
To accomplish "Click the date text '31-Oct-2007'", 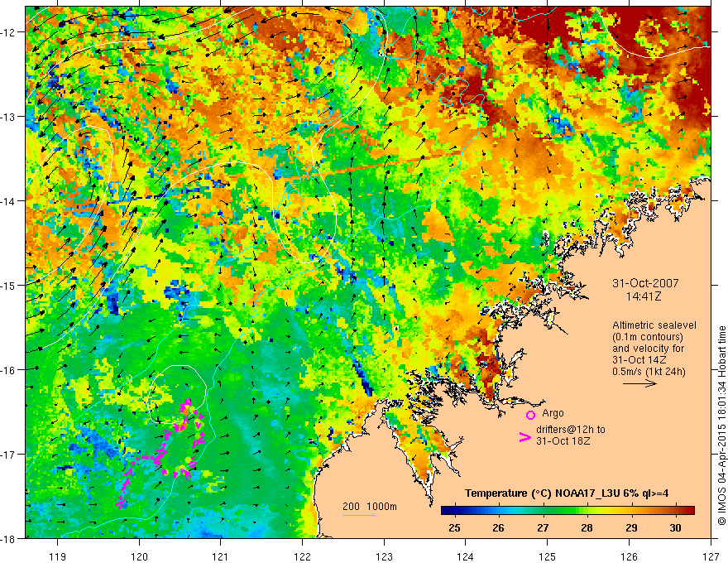I will 645,283.
